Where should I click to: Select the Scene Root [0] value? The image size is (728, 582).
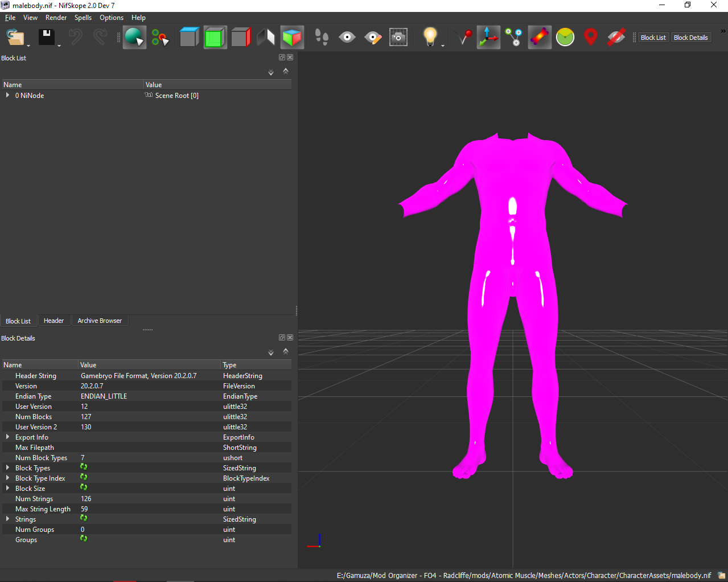(x=176, y=96)
